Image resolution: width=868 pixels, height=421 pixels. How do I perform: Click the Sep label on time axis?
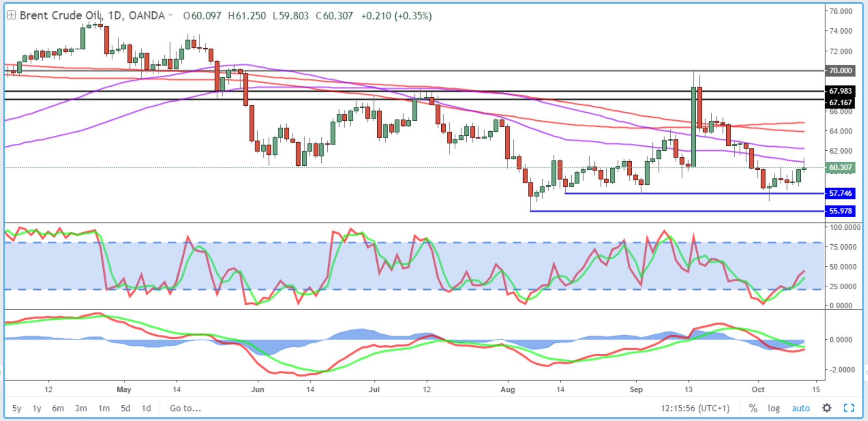(636, 390)
